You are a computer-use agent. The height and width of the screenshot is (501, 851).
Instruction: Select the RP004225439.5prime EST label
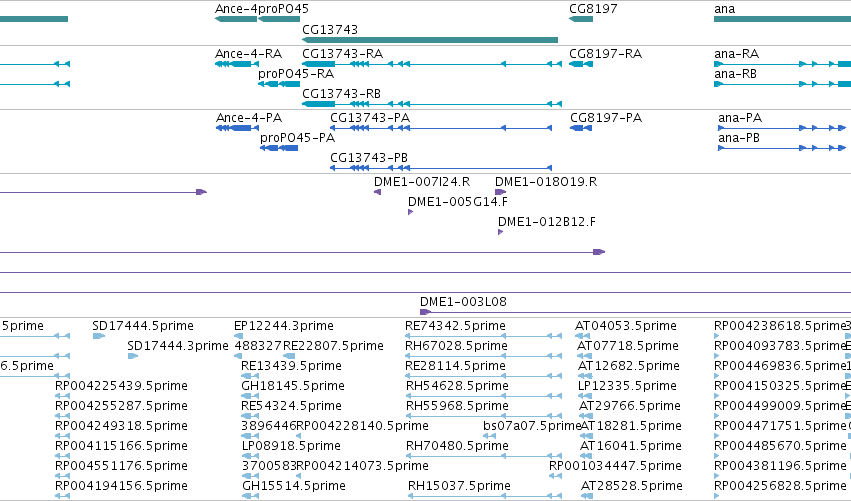(122, 386)
